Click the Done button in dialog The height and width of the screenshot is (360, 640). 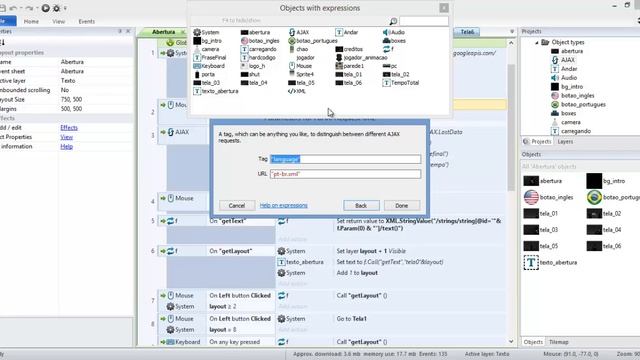pyautogui.click(x=402, y=205)
